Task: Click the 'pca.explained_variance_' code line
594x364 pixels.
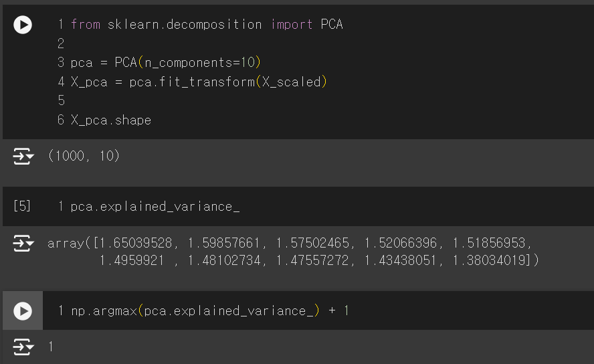Action: point(155,207)
